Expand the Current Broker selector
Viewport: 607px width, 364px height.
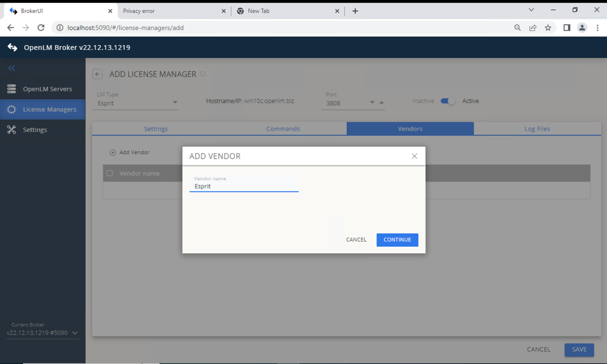[75, 333]
